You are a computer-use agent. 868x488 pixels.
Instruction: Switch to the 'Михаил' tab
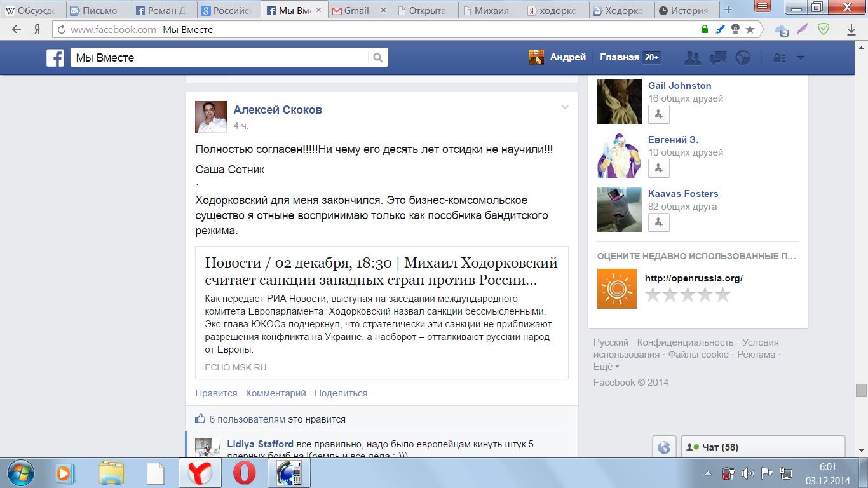coord(491,10)
